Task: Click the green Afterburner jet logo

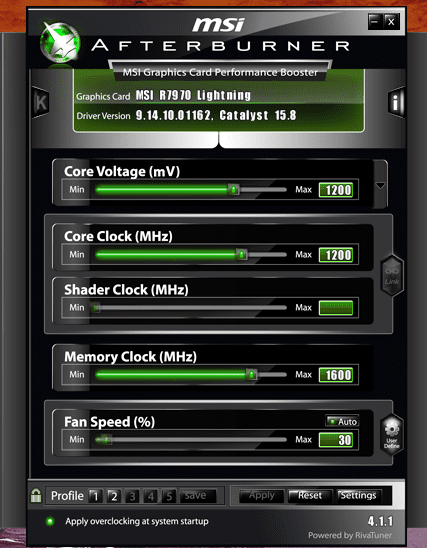Action: [x=60, y=44]
